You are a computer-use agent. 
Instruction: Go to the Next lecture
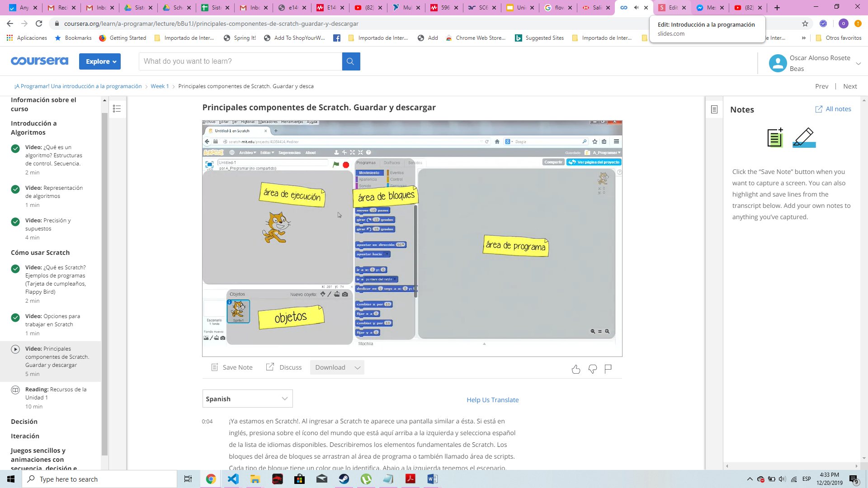(849, 86)
